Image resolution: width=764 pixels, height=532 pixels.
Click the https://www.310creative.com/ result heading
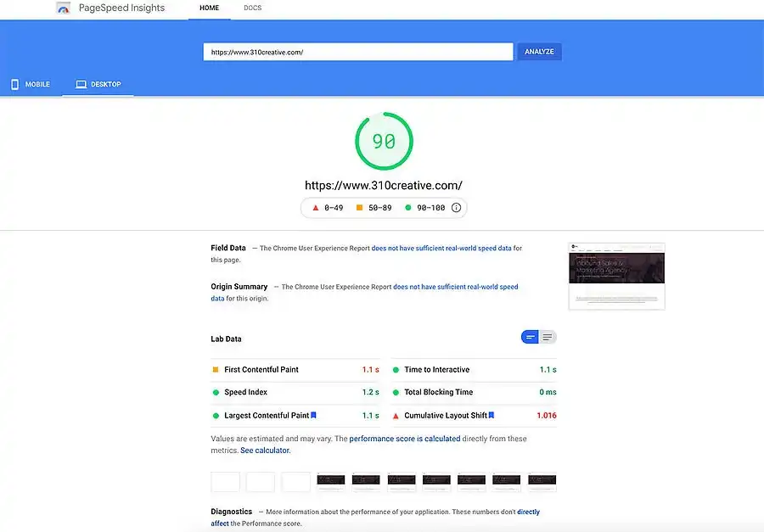click(x=384, y=186)
